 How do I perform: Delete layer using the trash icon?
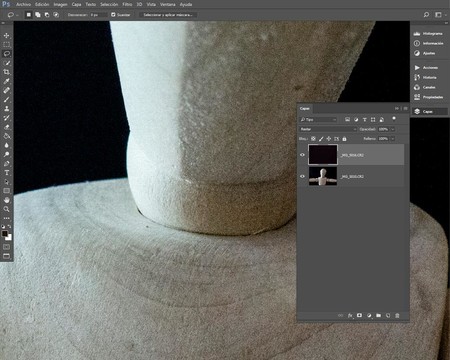pos(397,315)
